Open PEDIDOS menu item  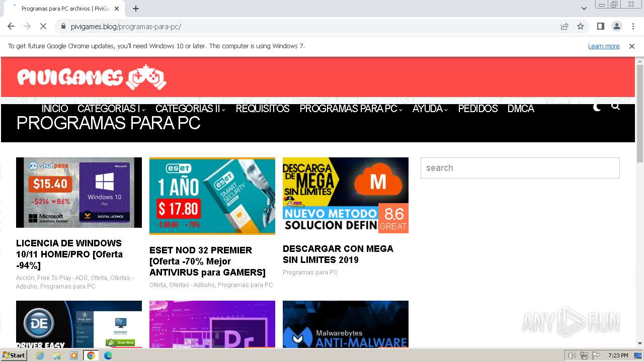coord(478,109)
